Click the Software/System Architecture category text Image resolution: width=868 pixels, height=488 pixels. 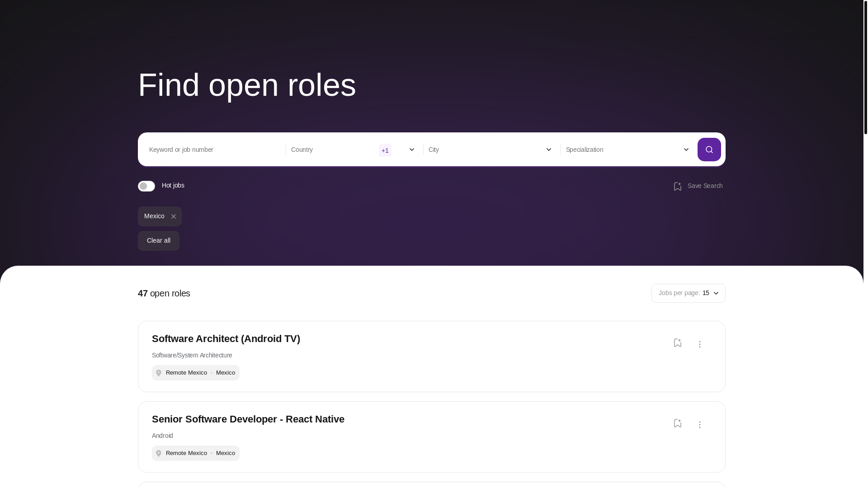192,355
